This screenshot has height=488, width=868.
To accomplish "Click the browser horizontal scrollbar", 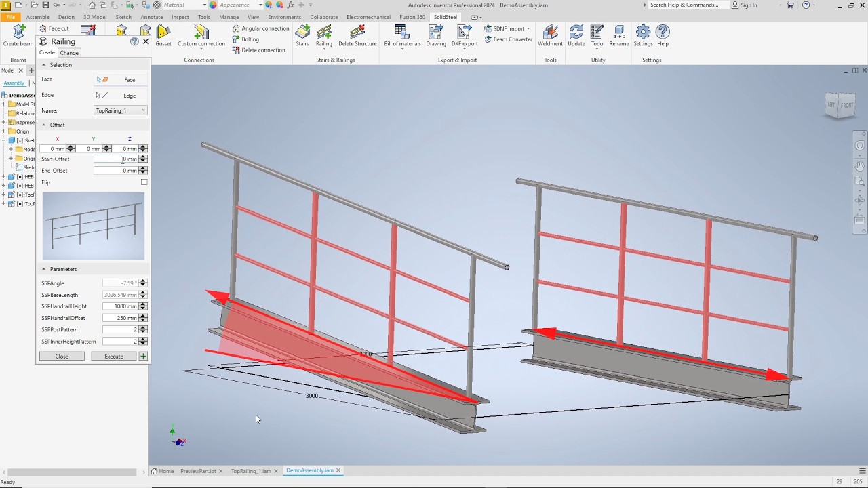I will (x=71, y=472).
